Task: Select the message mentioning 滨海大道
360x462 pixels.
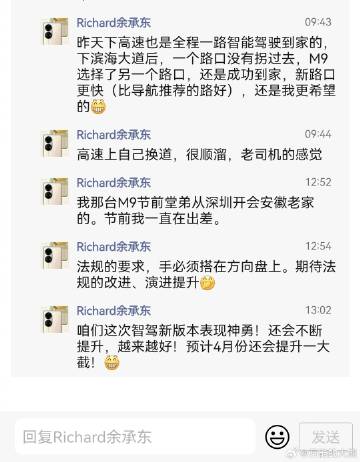Action: pos(206,75)
